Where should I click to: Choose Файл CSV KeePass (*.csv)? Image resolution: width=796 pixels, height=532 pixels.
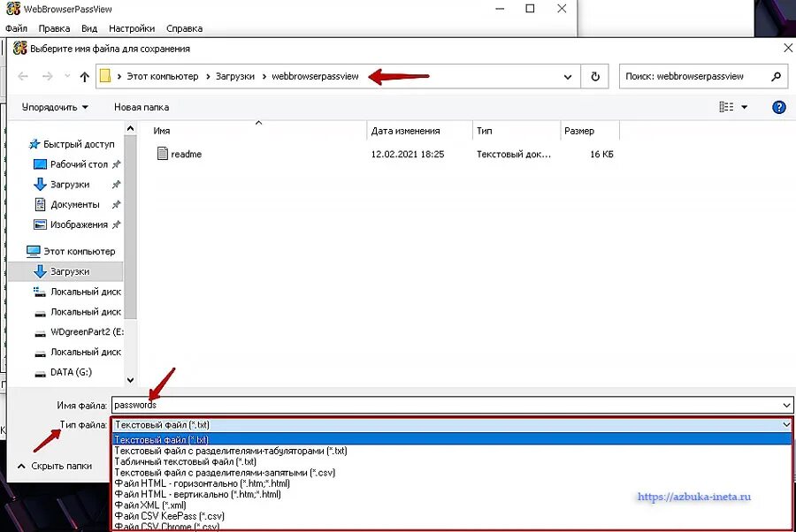(x=452, y=516)
